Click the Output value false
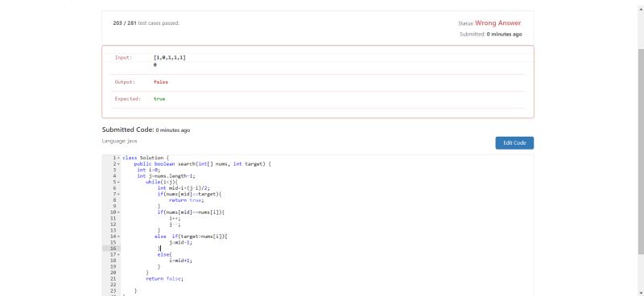Viewport: 644px width, 296px height. coord(160,82)
